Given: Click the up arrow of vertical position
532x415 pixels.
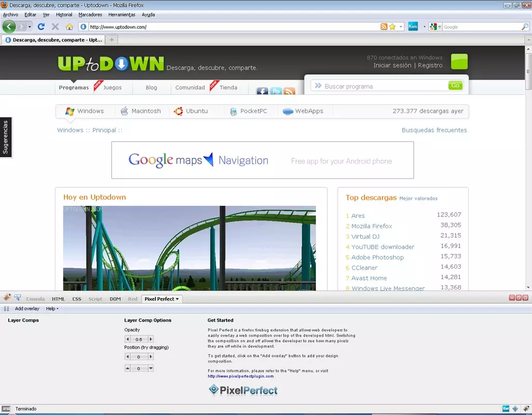Looking at the screenshot, I should click(128, 368).
